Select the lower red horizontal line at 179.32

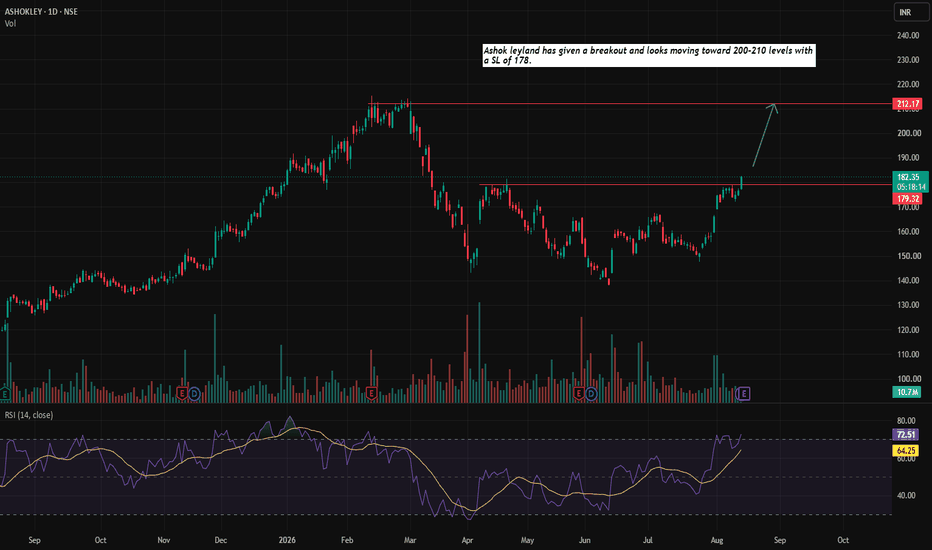point(685,184)
